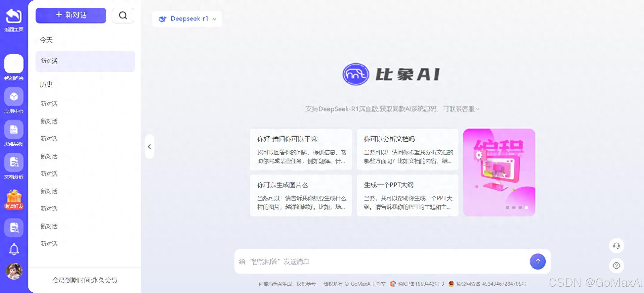Screen dimensions: 644x293
Task: Select the first carousel dot
Action: pyautogui.click(x=507, y=208)
